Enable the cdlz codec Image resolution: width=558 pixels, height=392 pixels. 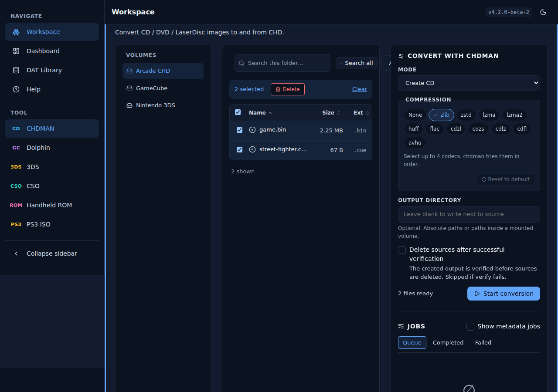(500, 129)
